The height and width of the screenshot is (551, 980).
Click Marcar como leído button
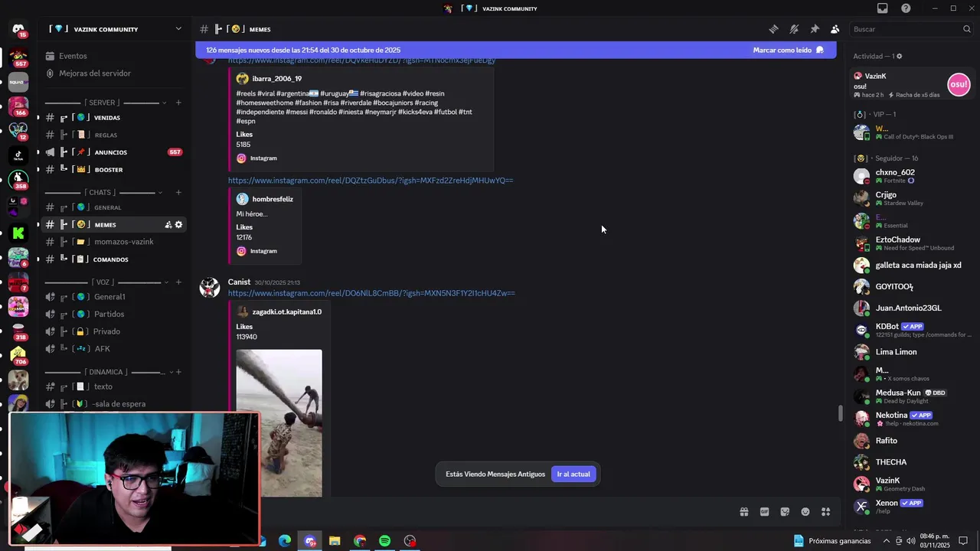788,50
